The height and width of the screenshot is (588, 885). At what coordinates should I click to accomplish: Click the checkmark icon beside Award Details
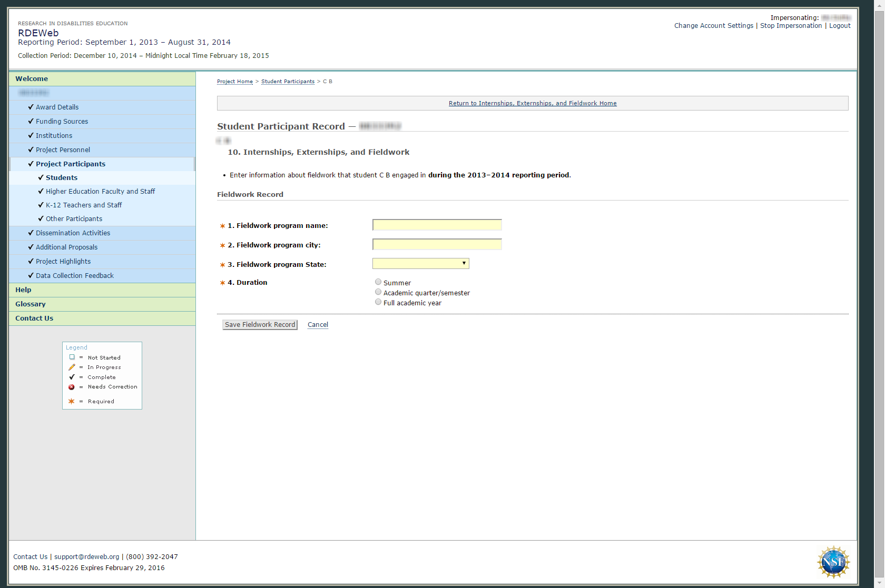point(31,107)
